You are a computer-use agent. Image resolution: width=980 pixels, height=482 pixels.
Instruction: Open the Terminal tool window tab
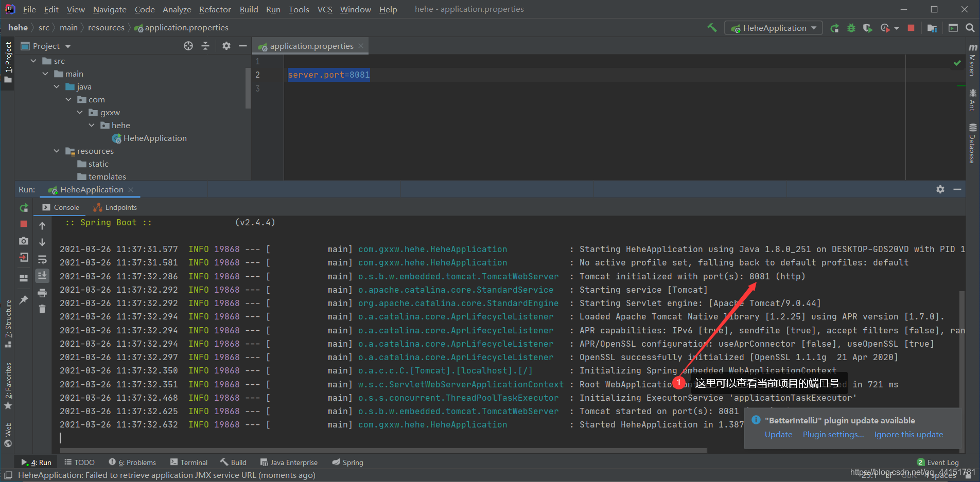point(188,462)
